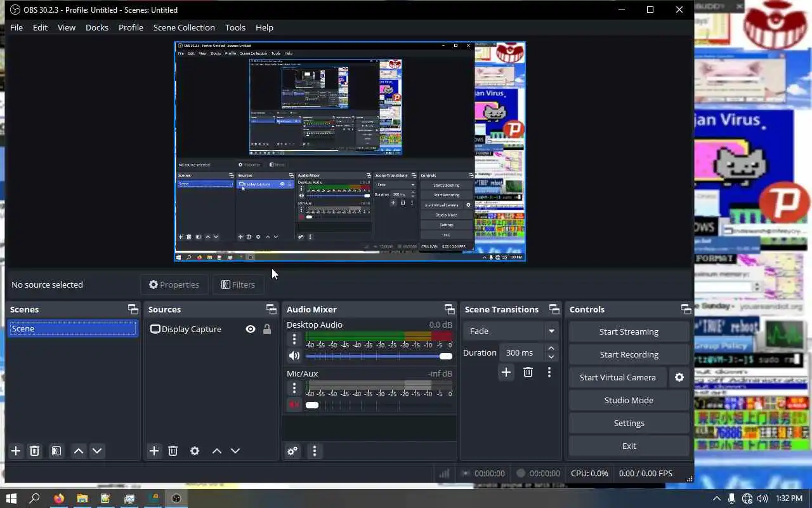Add a new scene with plus icon
Viewport: 812px width, 508px height.
pyautogui.click(x=16, y=451)
